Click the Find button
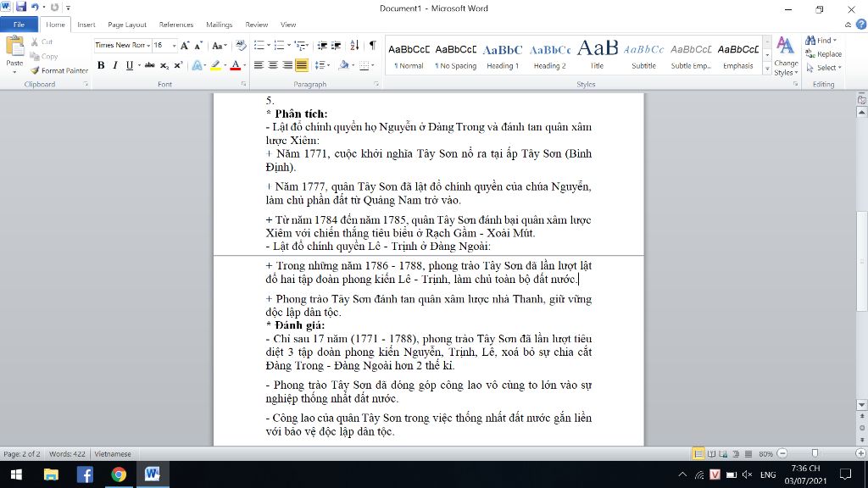 821,41
